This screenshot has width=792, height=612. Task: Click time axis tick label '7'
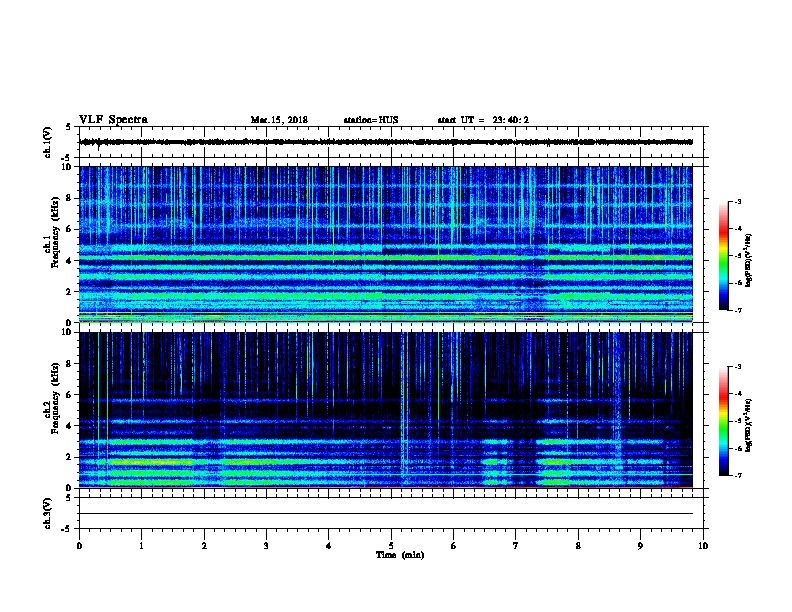point(516,546)
